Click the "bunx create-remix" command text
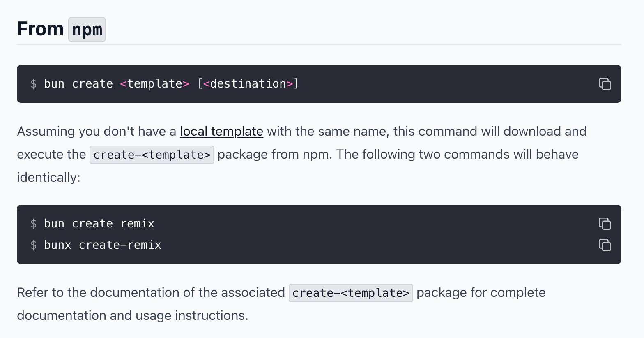The width and height of the screenshot is (644, 338). click(103, 245)
